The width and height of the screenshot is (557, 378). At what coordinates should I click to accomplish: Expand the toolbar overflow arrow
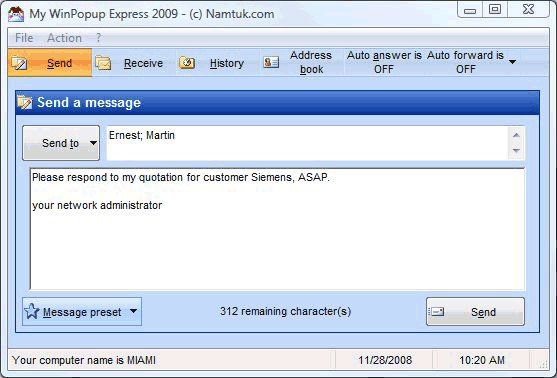(x=512, y=62)
